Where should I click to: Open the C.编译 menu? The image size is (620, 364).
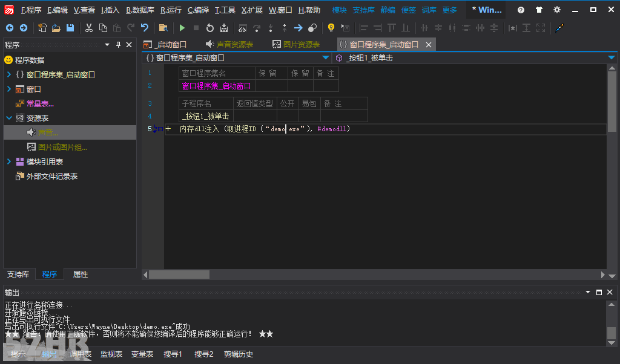(198, 10)
